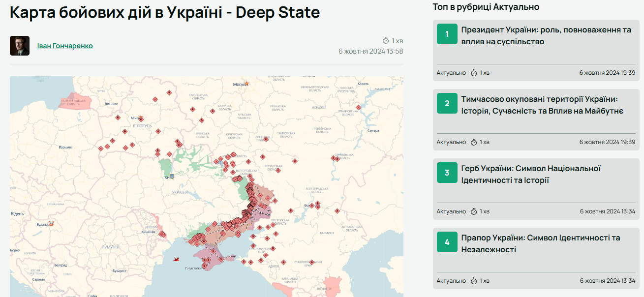Viewport: 644px width, 297px height.
Task: Click Актуально tag in Президент України card
Action: (451, 73)
